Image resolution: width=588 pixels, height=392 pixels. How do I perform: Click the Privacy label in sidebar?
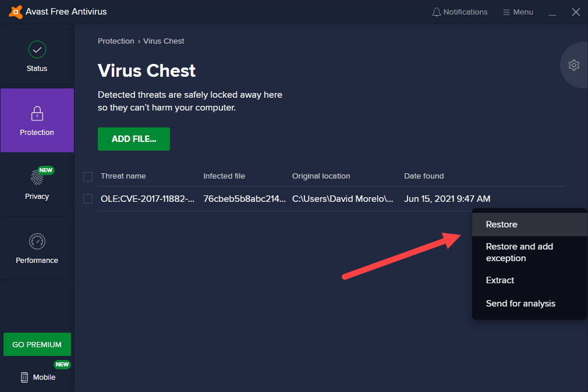point(37,197)
